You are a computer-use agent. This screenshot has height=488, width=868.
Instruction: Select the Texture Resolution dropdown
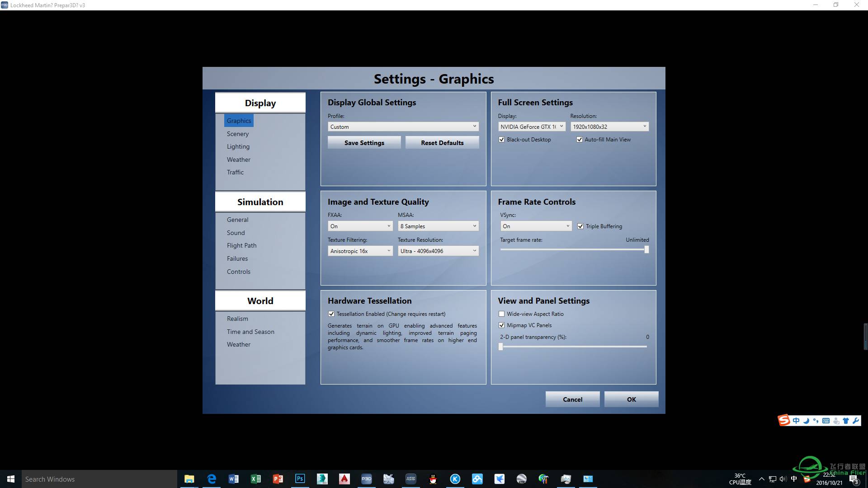[438, 251]
